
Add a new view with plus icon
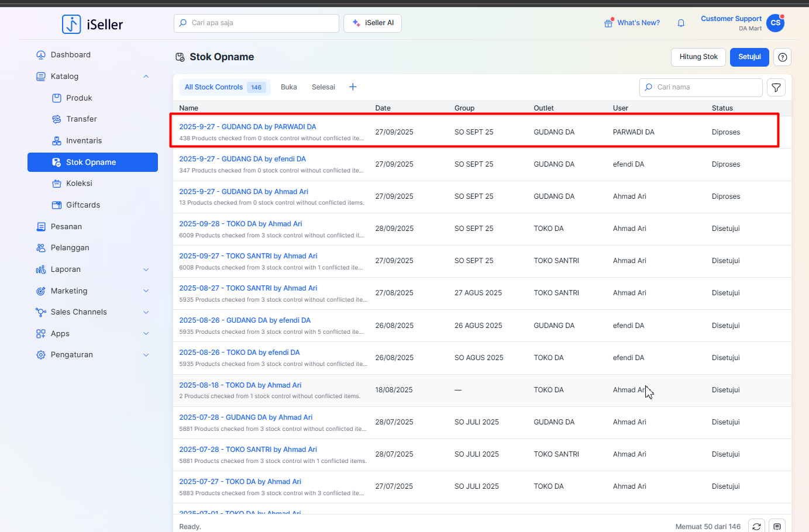click(353, 87)
